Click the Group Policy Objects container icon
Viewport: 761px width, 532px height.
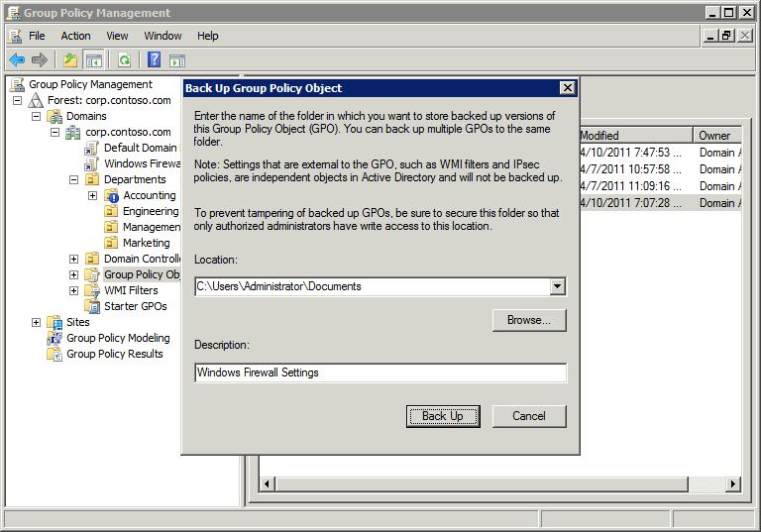tap(92, 274)
